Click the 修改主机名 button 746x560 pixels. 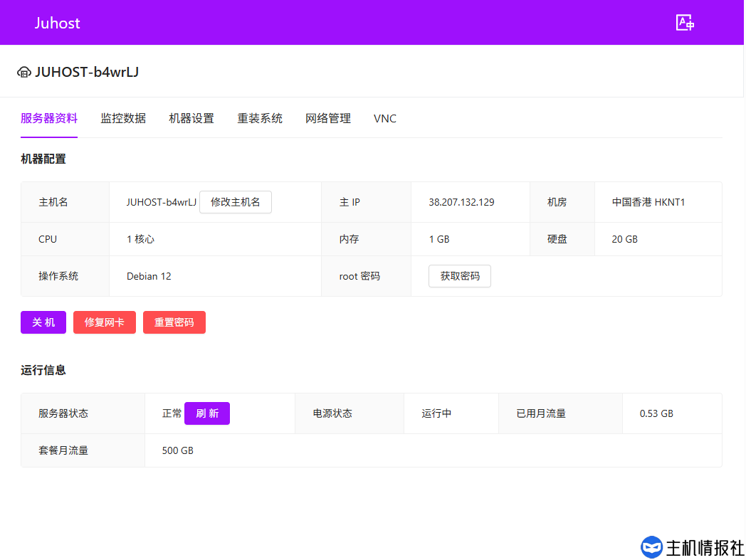(x=236, y=202)
